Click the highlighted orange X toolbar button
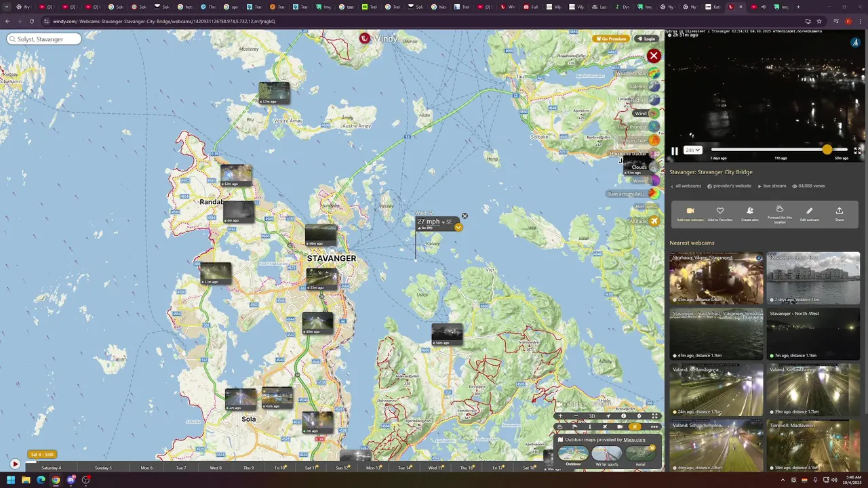 [x=635, y=427]
